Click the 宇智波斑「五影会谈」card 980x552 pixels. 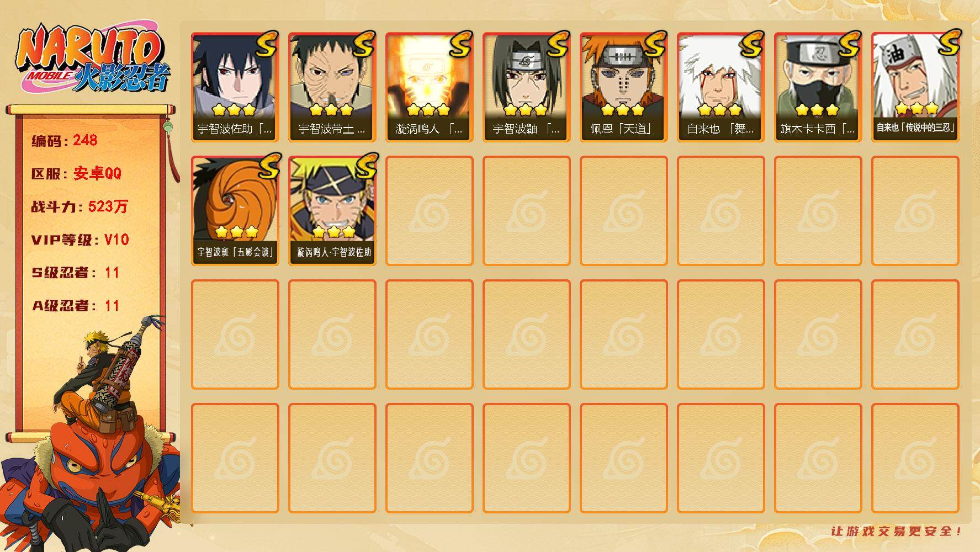pos(235,211)
